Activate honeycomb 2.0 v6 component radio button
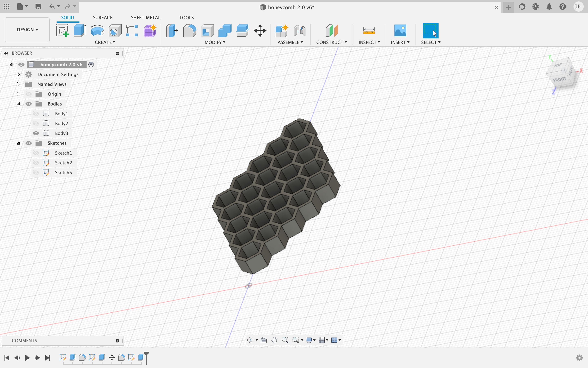Image resolution: width=588 pixels, height=368 pixels. tap(91, 64)
